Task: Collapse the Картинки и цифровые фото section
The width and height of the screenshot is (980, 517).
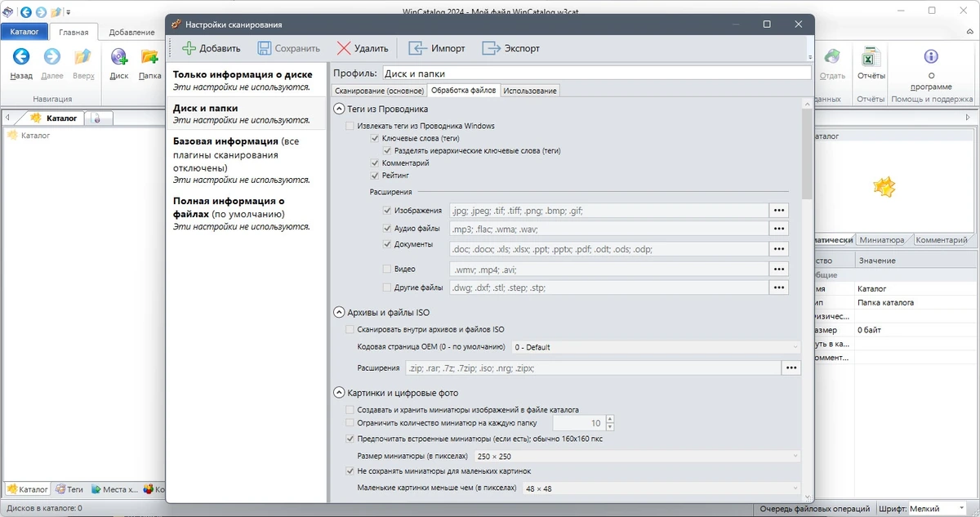Action: 340,392
